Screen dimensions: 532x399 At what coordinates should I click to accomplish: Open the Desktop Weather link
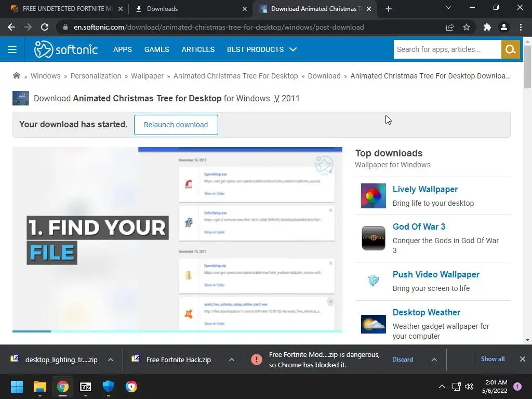tap(426, 312)
